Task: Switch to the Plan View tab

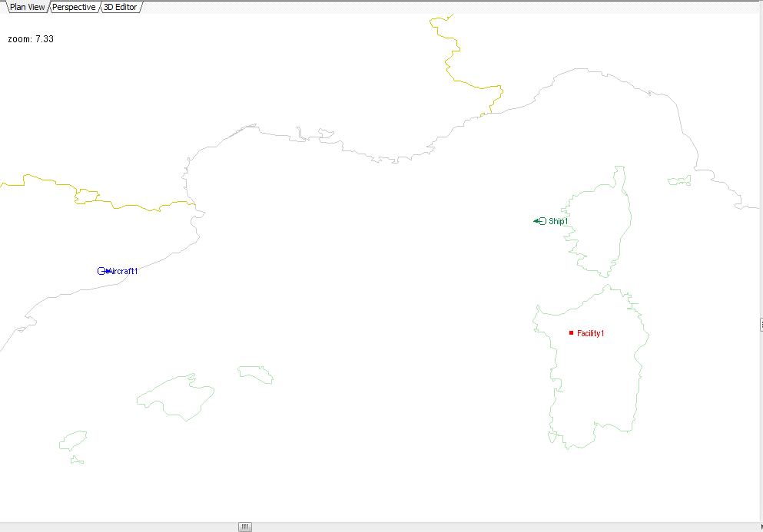Action: tap(27, 7)
